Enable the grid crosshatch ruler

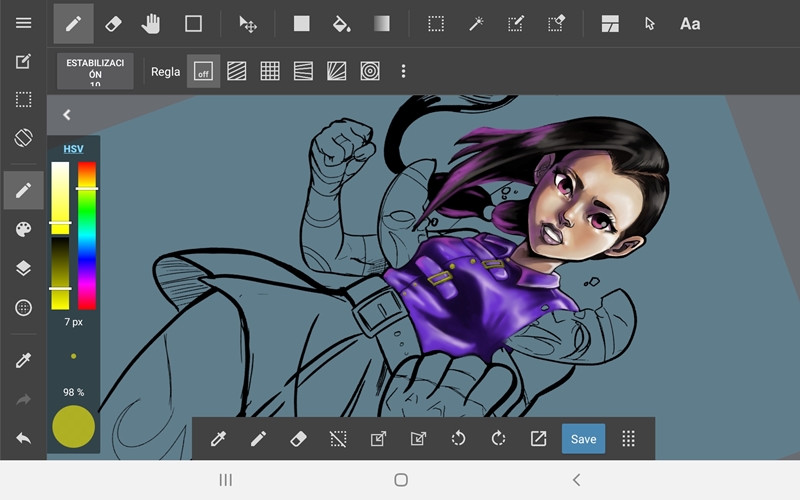(x=270, y=71)
